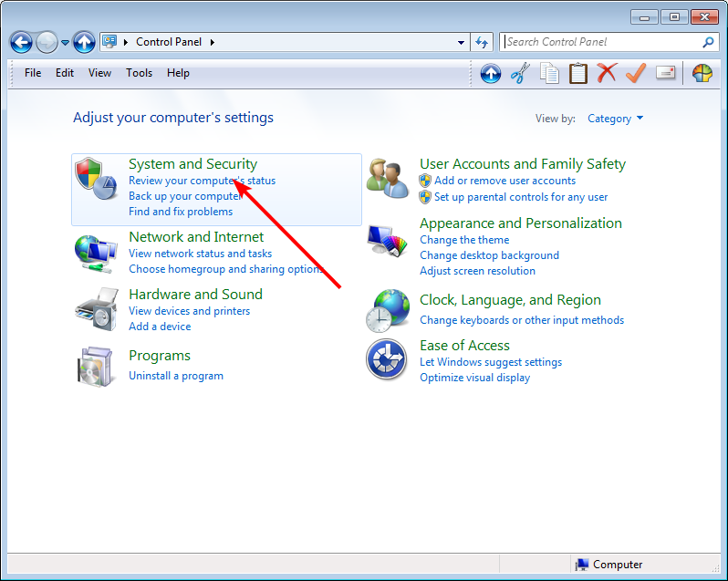The width and height of the screenshot is (728, 581).
Task: Click the Computer status bar entry
Action: pos(608,565)
